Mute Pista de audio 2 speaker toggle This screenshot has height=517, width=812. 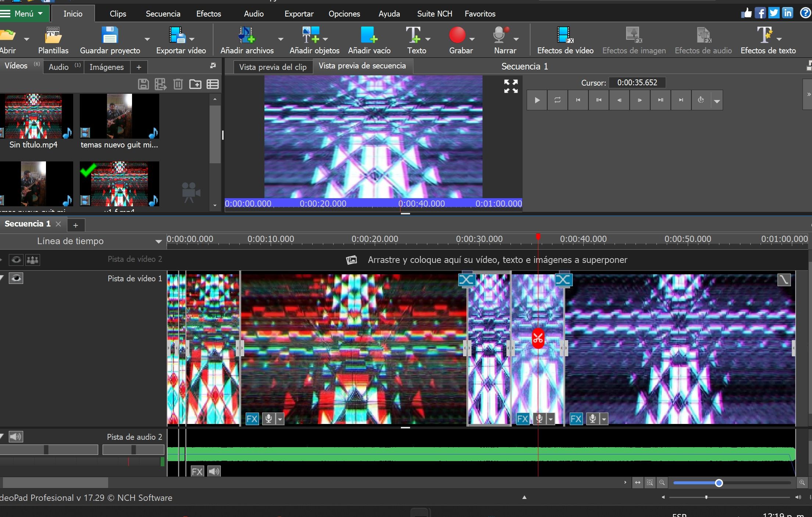pyautogui.click(x=16, y=436)
